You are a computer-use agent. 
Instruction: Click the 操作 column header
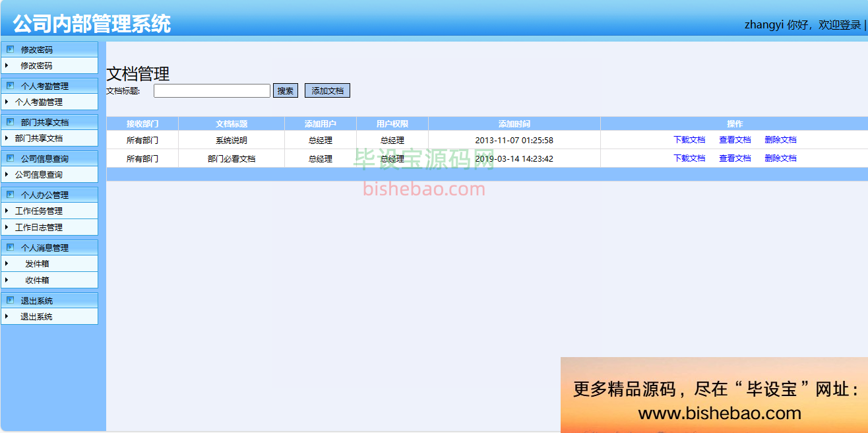pos(735,124)
